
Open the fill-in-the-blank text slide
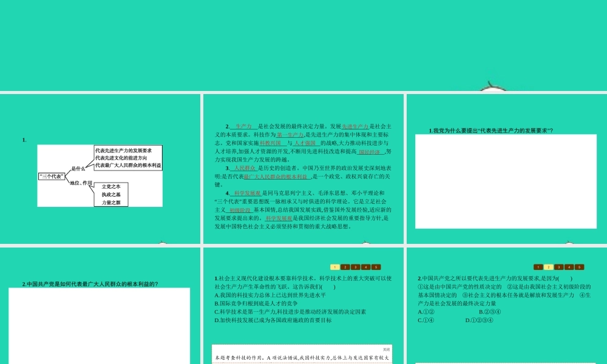tap(303, 169)
